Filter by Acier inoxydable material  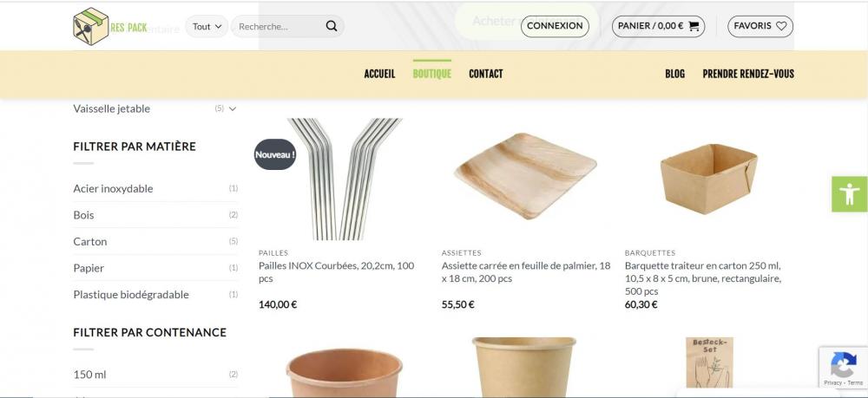[113, 188]
